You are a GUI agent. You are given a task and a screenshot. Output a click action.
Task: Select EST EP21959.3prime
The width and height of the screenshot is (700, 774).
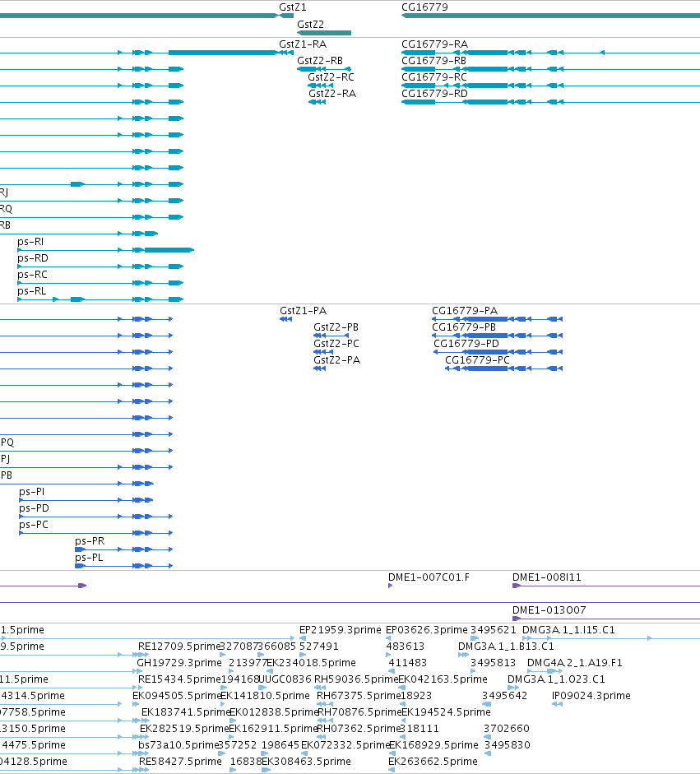(x=340, y=630)
